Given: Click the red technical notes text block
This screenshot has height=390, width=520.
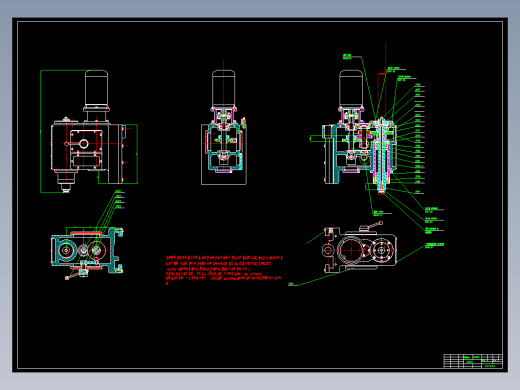Looking at the screenshot, I should (224, 270).
